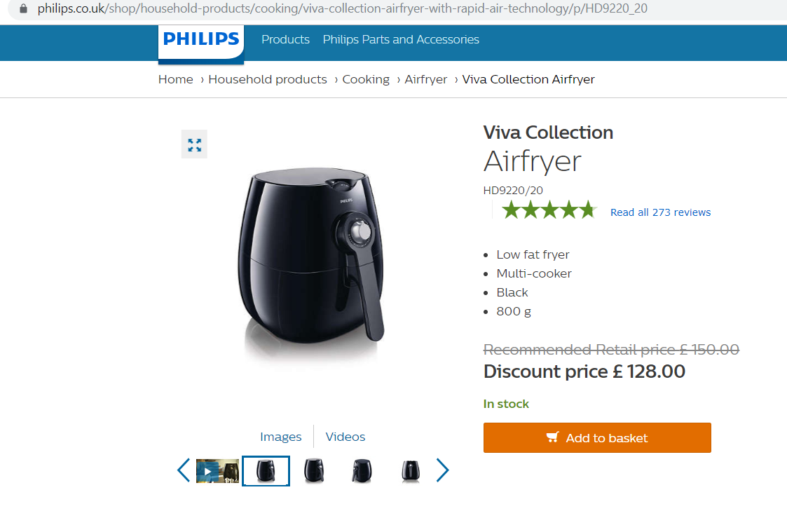Switch to the Videos tab
Viewport: 787px width, 532px height.
tap(345, 437)
